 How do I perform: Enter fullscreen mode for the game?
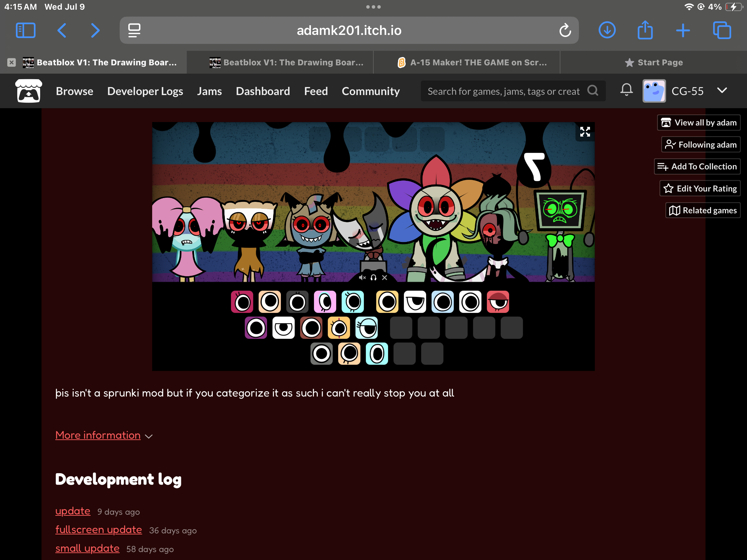pyautogui.click(x=585, y=132)
